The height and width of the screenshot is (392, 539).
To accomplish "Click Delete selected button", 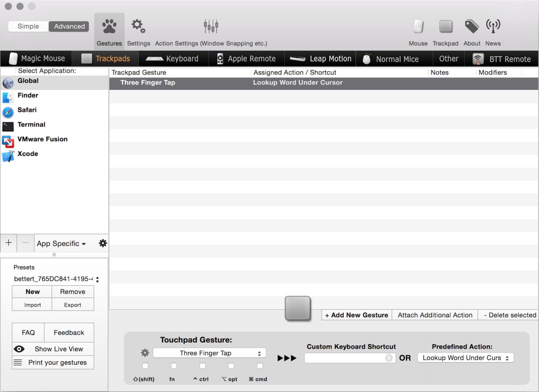I will pyautogui.click(x=508, y=315).
